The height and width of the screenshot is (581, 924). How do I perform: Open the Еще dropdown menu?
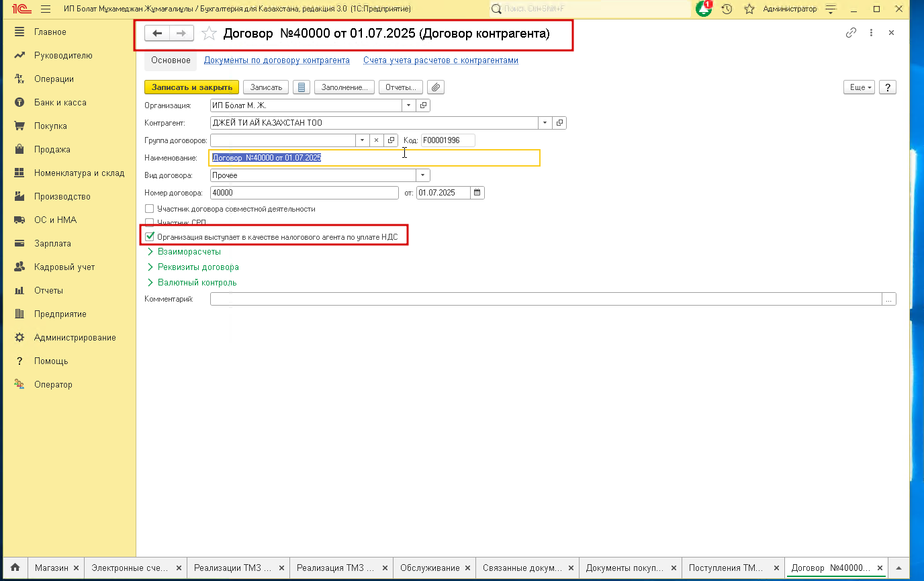point(860,87)
